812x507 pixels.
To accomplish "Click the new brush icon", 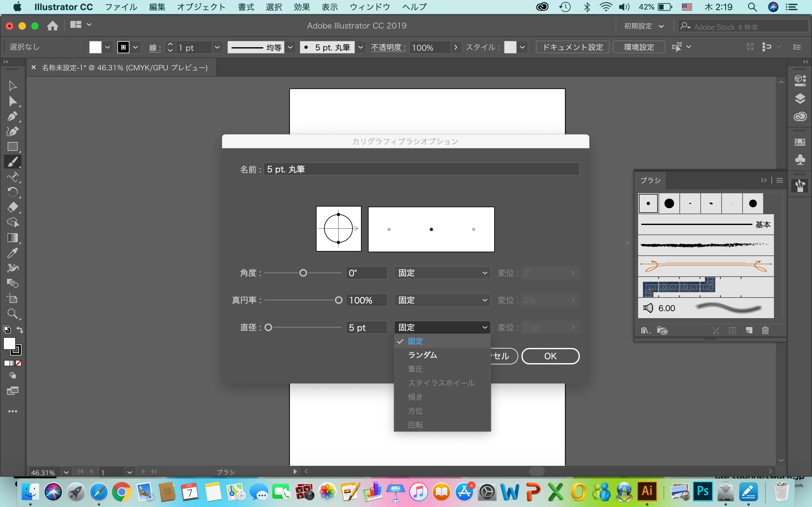I will [x=749, y=331].
